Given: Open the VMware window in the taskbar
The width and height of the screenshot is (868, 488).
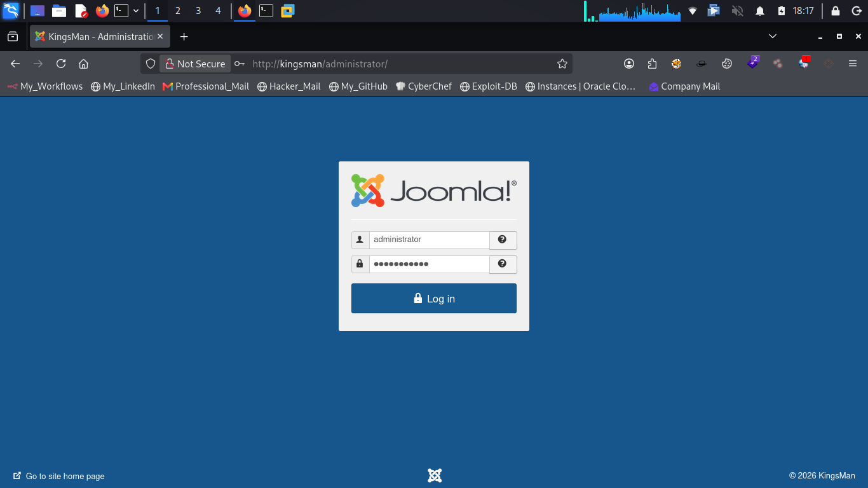Looking at the screenshot, I should pyautogui.click(x=288, y=11).
